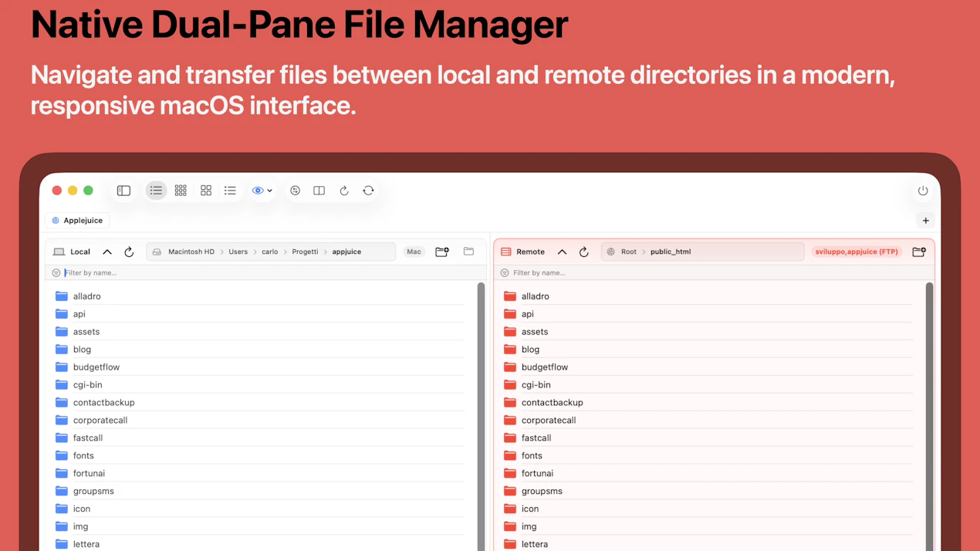Switch to bulleted detail list view
Viewport: 980px width, 551px height.
click(x=230, y=191)
